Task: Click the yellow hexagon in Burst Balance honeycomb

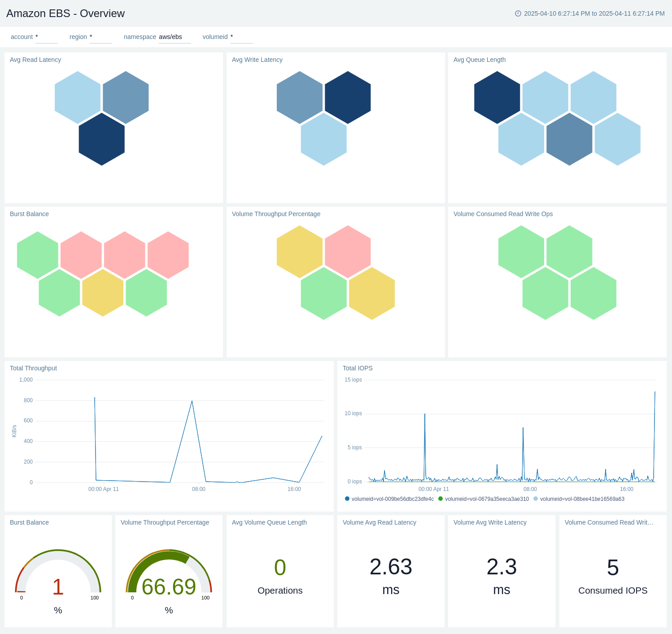Action: point(103,293)
